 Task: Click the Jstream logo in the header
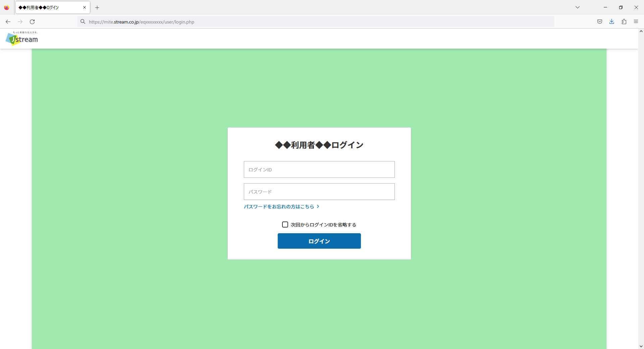point(22,38)
